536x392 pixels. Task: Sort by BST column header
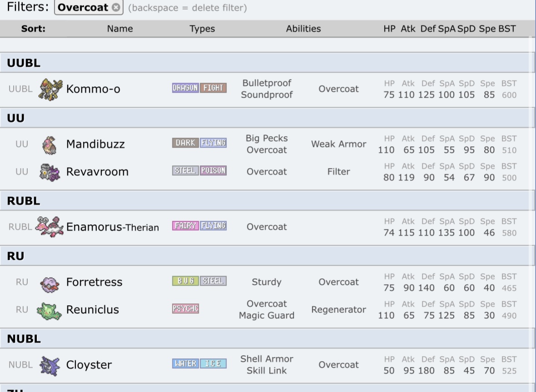tap(507, 29)
